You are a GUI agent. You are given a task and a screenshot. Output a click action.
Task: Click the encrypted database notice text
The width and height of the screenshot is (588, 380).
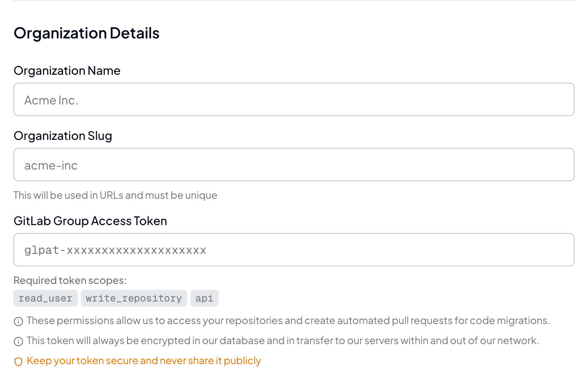coord(283,341)
